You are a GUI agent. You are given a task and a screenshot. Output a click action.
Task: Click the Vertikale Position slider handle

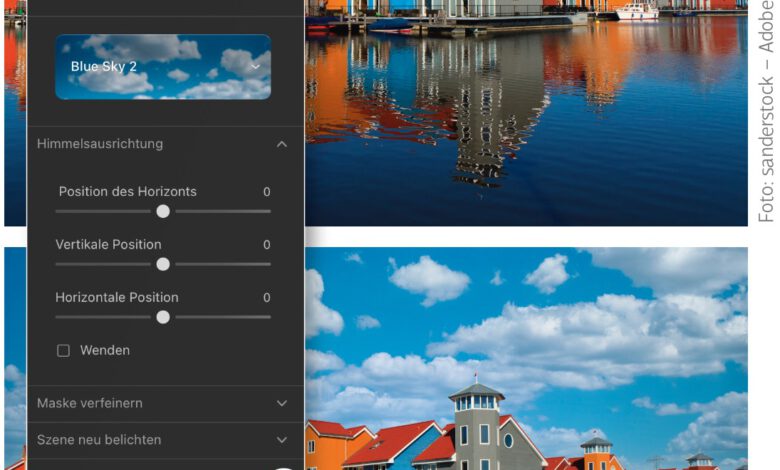[163, 264]
